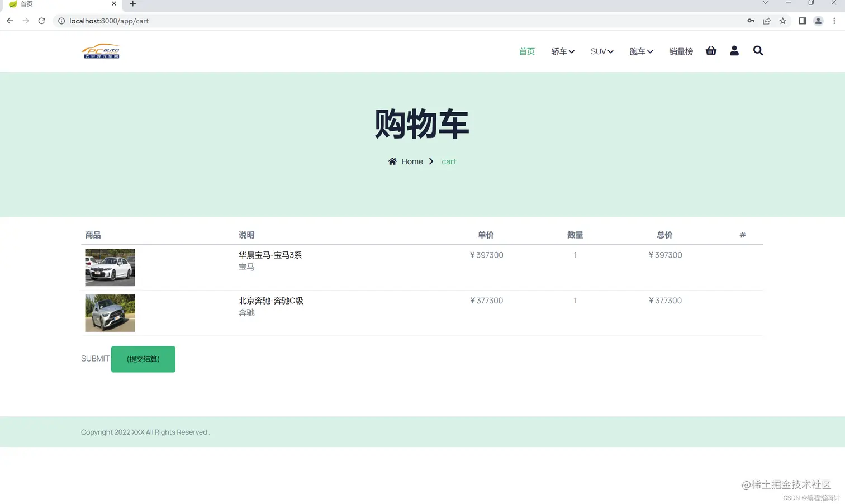845x504 pixels.
Task: Go to 首页 in navigation
Action: [x=526, y=51]
